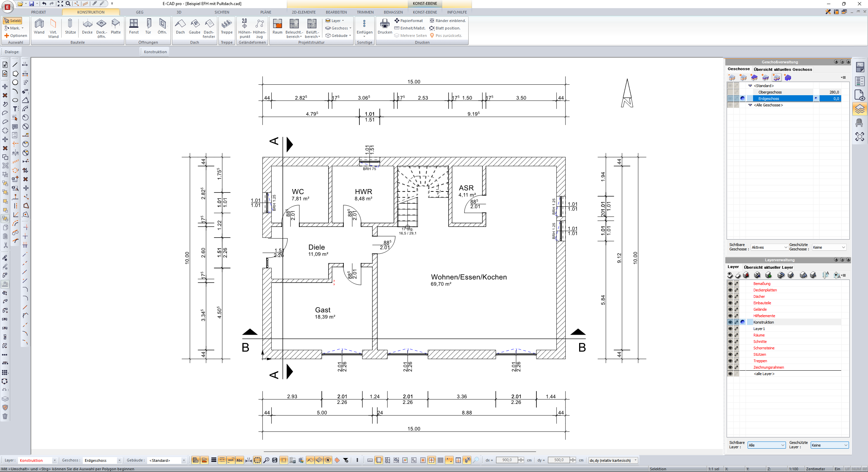Select the Dach roof tool

click(x=180, y=26)
